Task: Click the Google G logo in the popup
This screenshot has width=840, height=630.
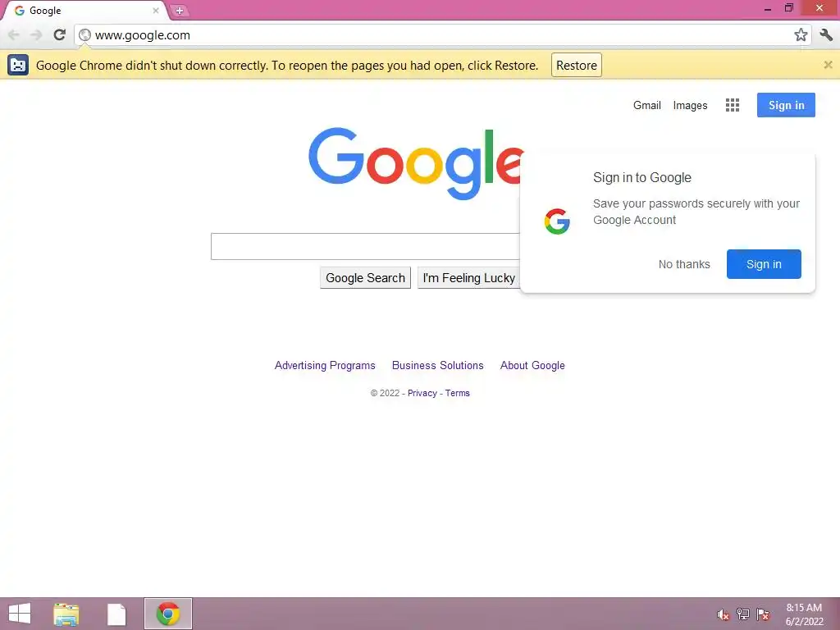Action: pyautogui.click(x=557, y=221)
